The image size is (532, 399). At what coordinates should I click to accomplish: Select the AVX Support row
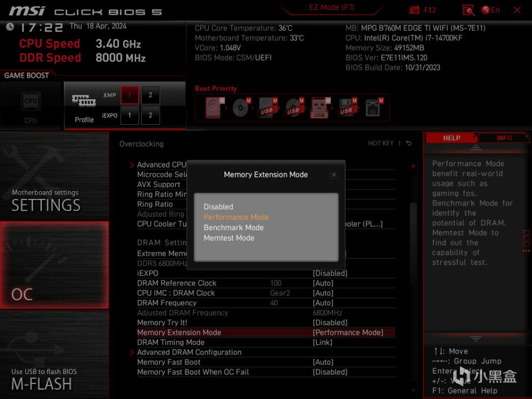click(x=158, y=185)
